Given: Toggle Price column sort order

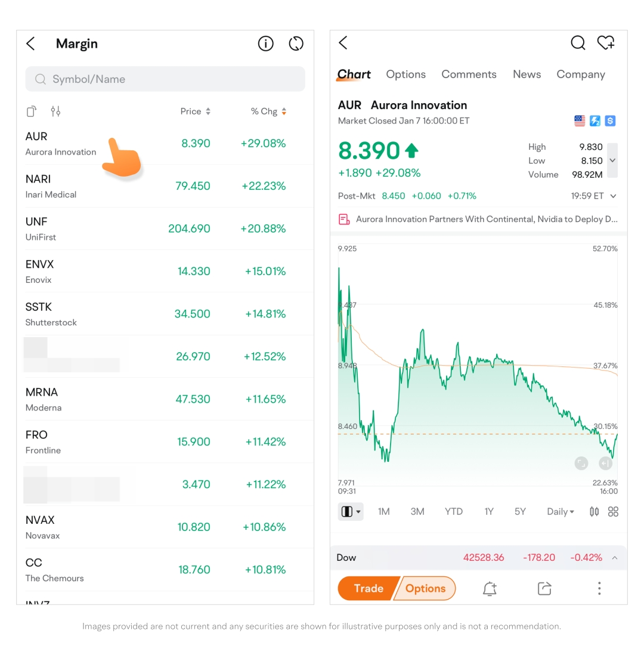Looking at the screenshot, I should [x=196, y=112].
